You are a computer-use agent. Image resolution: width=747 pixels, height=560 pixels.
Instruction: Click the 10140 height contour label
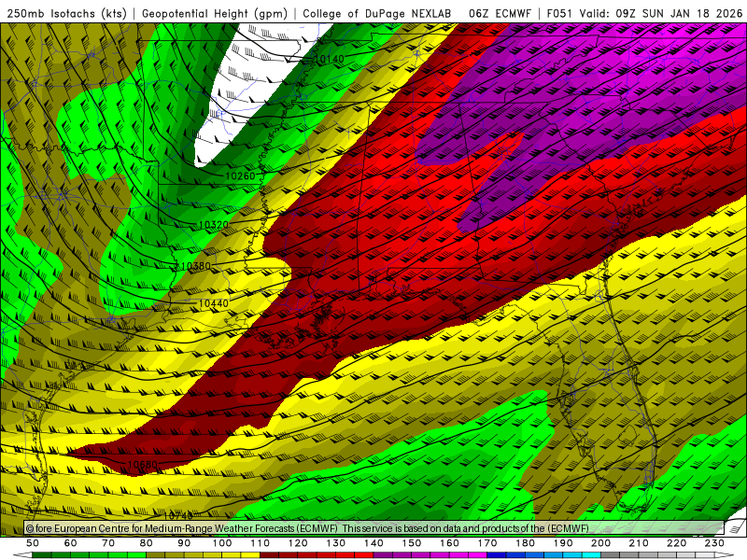click(x=330, y=59)
